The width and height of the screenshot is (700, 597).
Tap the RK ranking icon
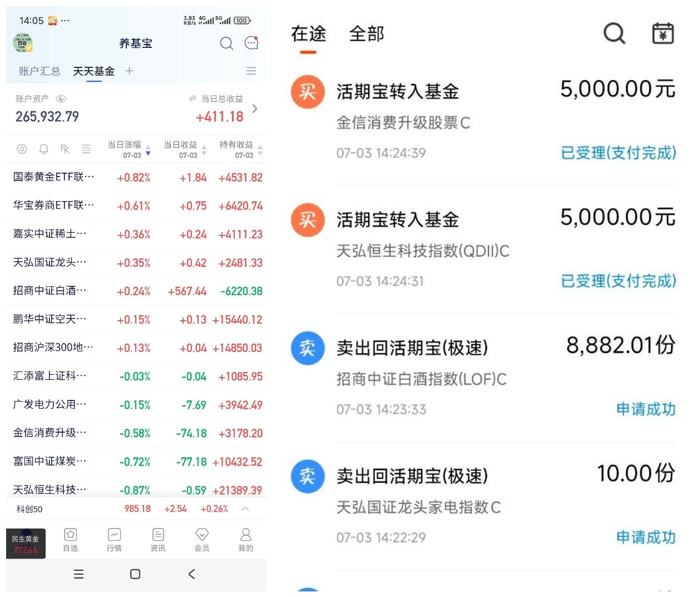(x=65, y=149)
